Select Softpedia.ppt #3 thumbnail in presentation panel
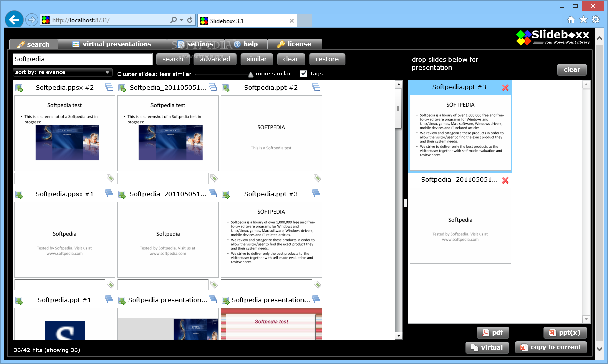Image resolution: width=608 pixels, height=364 pixels. pyautogui.click(x=461, y=133)
